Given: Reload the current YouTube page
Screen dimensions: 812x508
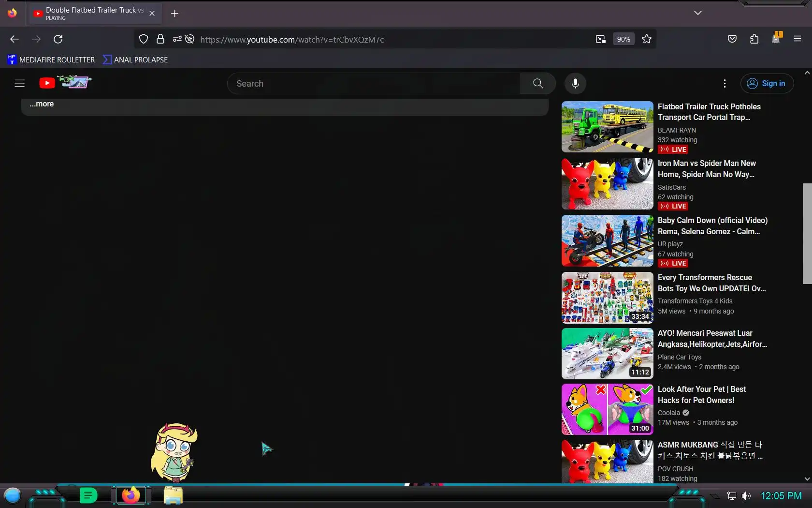Looking at the screenshot, I should coord(58,39).
